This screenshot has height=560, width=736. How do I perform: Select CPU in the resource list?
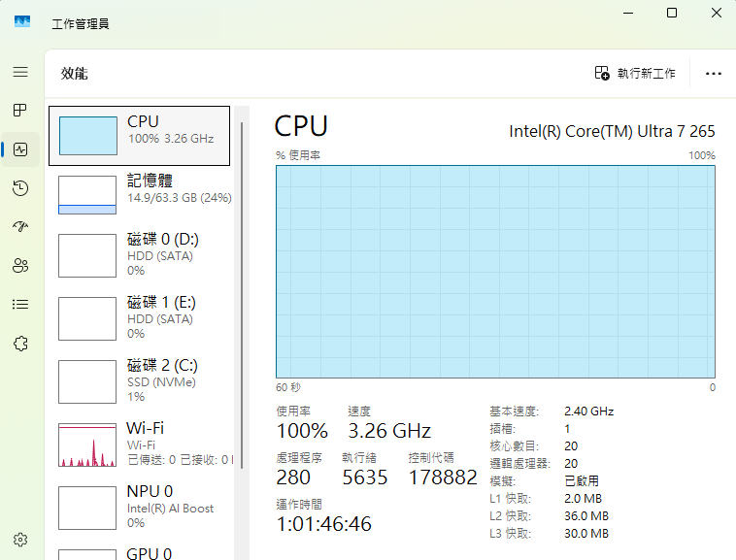click(140, 136)
